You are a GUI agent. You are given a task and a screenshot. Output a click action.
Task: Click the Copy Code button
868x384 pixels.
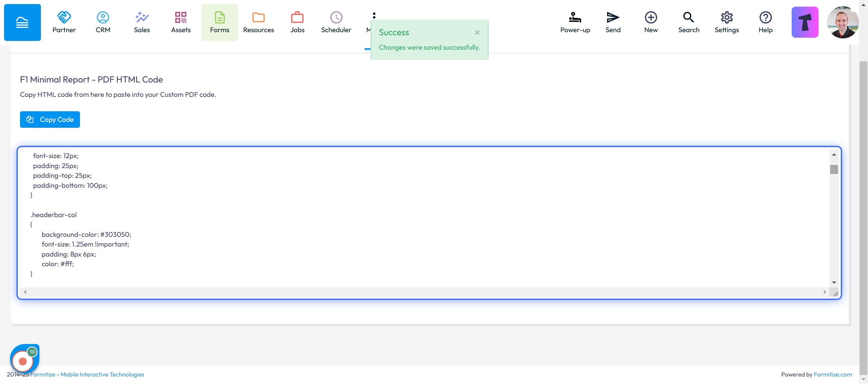pos(50,119)
